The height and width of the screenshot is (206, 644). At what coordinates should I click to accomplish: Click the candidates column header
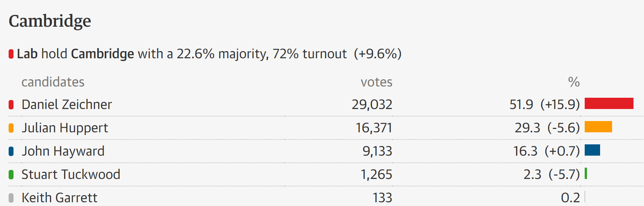tap(53, 82)
